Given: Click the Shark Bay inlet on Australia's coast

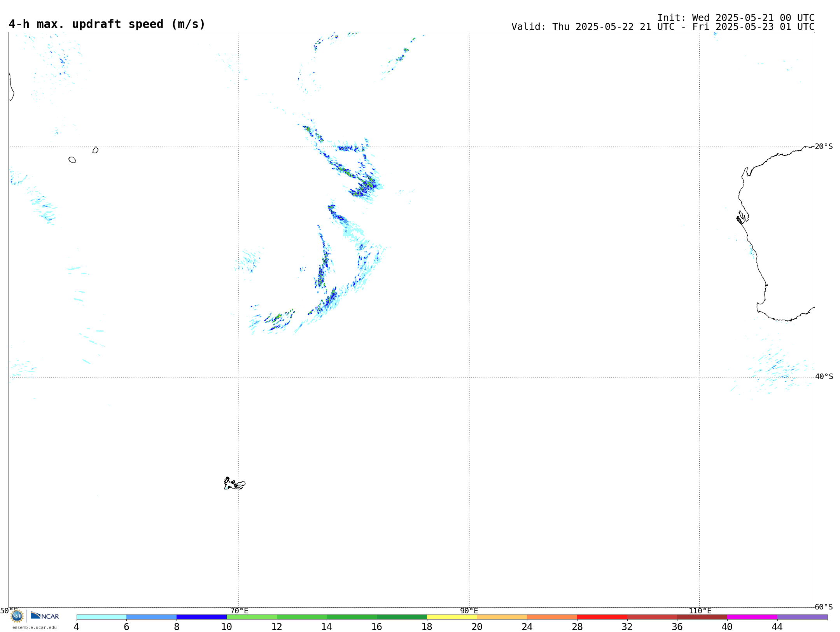Looking at the screenshot, I should 743,217.
